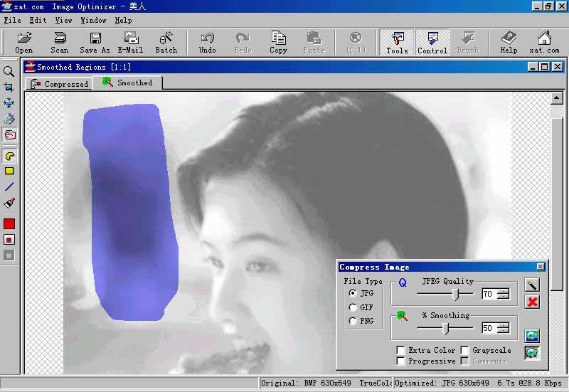
Task: Open the Batch processing tool
Action: pos(166,43)
